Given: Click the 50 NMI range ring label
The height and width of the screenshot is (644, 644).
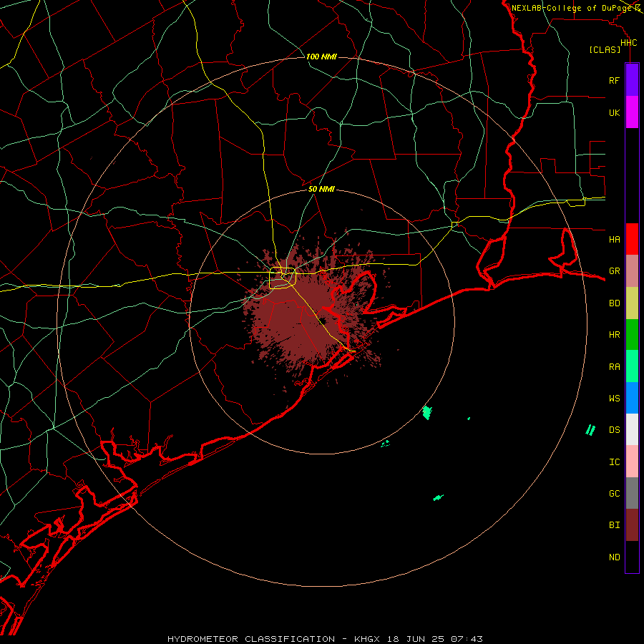Looking at the screenshot, I should pos(321,189).
